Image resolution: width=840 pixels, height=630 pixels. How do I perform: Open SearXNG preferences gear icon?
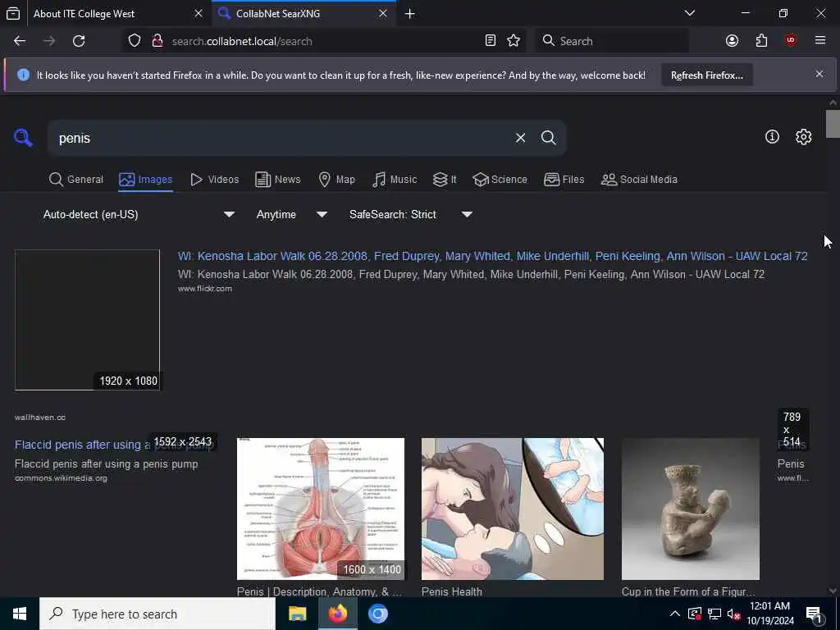(x=803, y=137)
